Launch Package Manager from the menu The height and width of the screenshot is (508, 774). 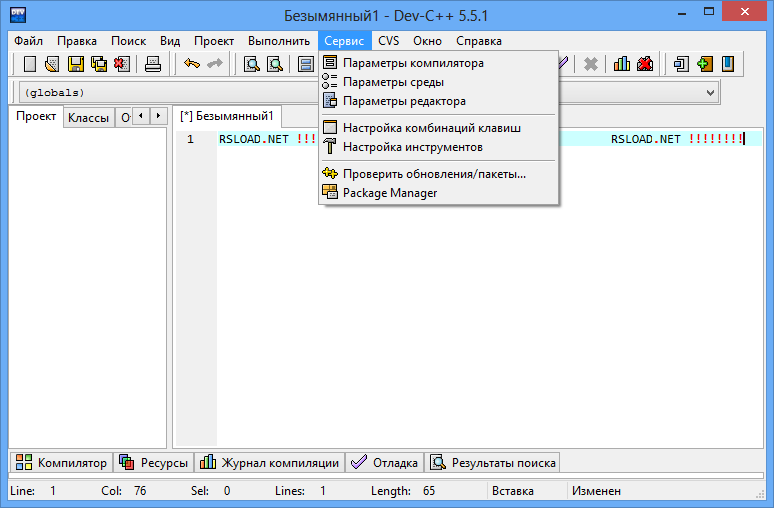pyautogui.click(x=439, y=193)
